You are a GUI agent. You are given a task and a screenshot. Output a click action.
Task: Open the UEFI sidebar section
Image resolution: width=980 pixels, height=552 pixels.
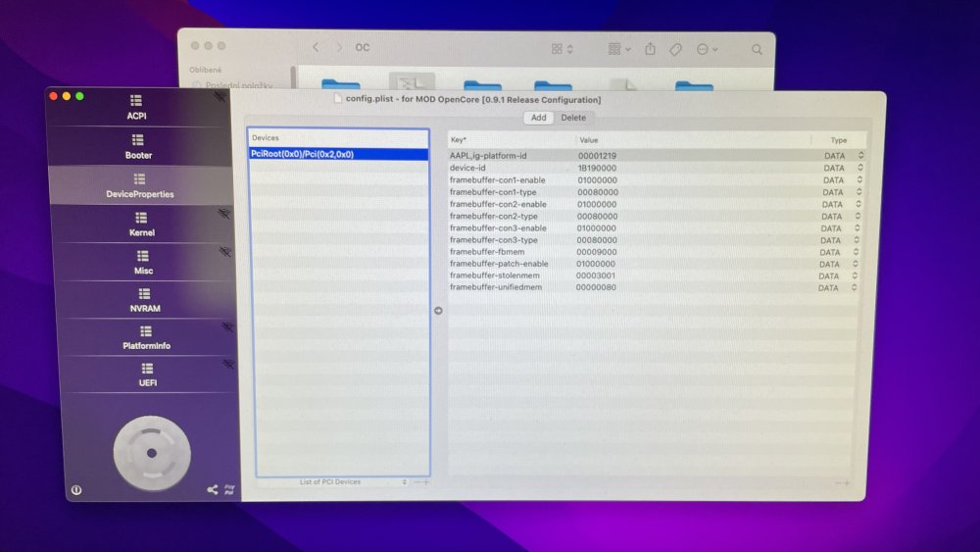coord(148,375)
